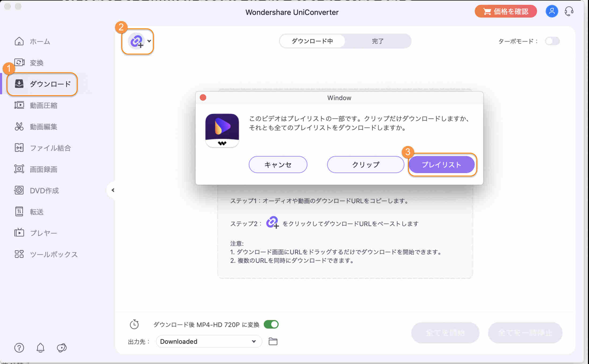Switch to the 完了 tab
This screenshot has width=589, height=364.
[378, 41]
